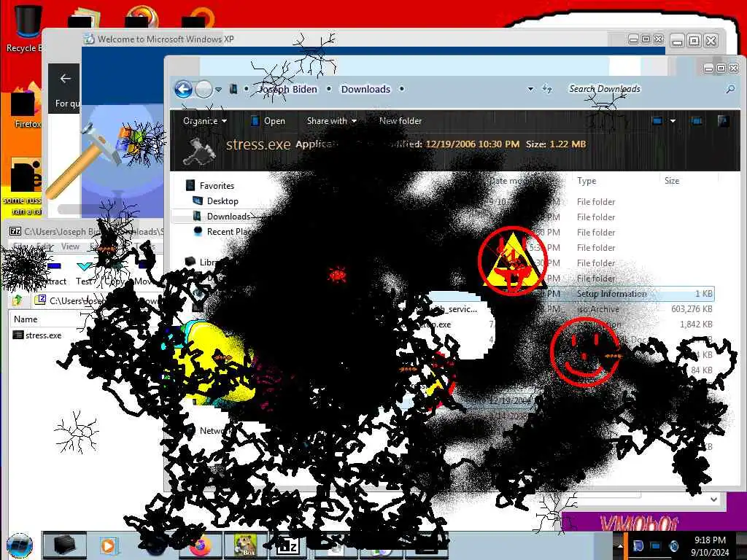Create a New folder from the toolbar
747x560 pixels.
(400, 121)
